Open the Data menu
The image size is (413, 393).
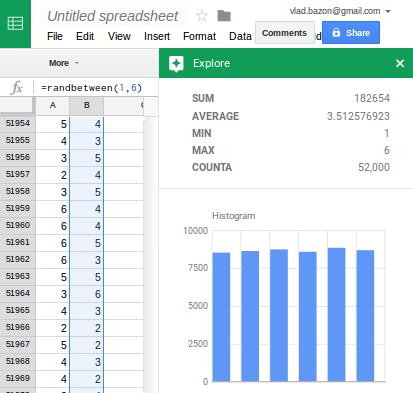tap(240, 36)
